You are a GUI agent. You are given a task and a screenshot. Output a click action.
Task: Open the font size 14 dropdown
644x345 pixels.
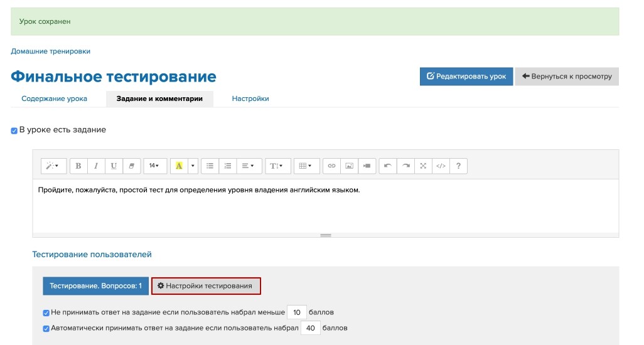pos(155,166)
